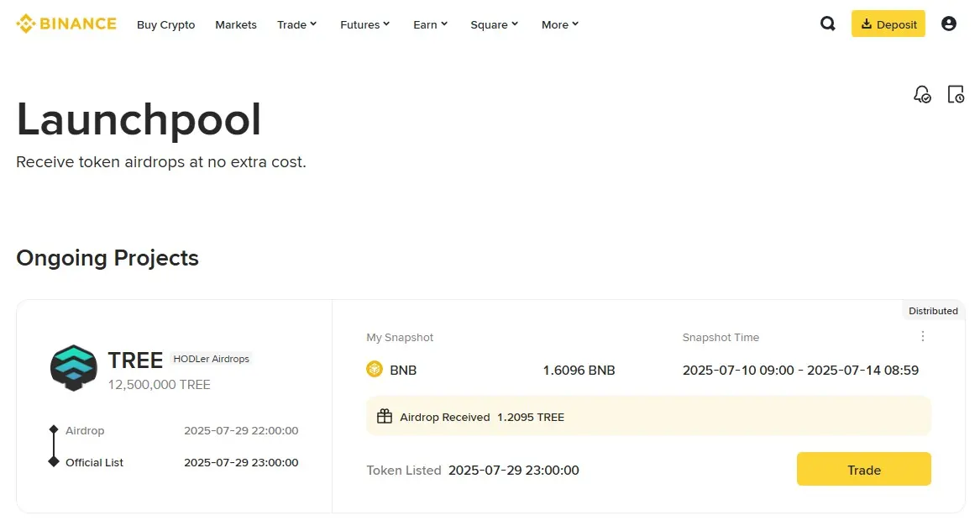The image size is (980, 526).
Task: Open the history document clock icon
Action: (x=956, y=94)
